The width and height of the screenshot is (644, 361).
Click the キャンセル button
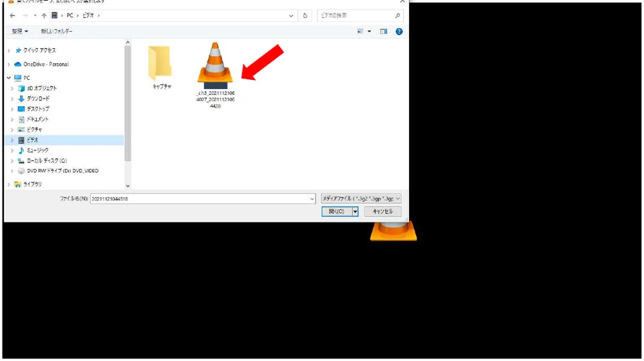tap(383, 211)
